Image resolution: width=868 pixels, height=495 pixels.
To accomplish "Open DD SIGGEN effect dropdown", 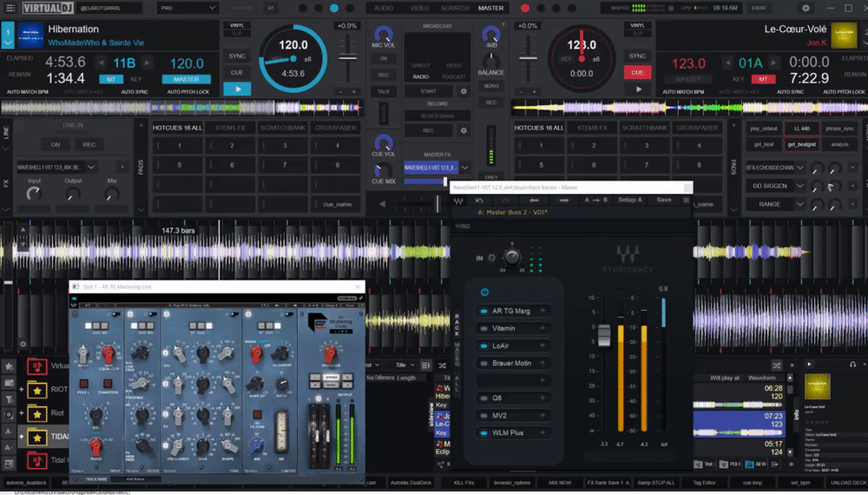I will (x=800, y=186).
